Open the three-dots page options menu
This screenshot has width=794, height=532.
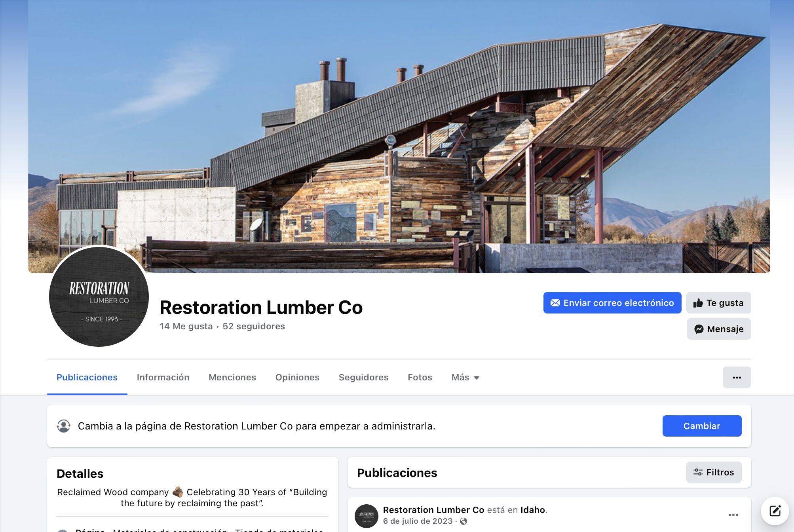click(x=737, y=378)
